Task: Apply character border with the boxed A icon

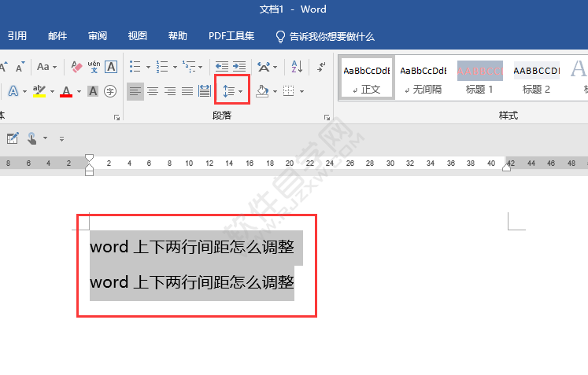Action: (x=111, y=67)
